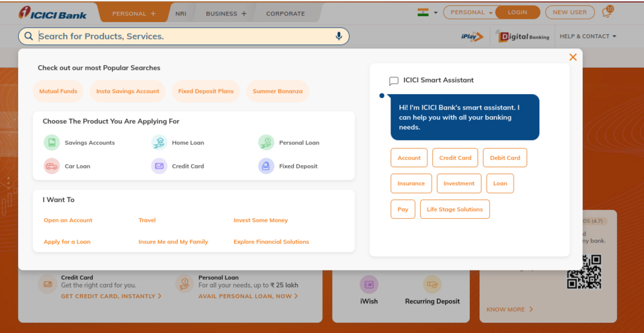The image size is (644, 333).
Task: Click the India flag icon
Action: 423,12
